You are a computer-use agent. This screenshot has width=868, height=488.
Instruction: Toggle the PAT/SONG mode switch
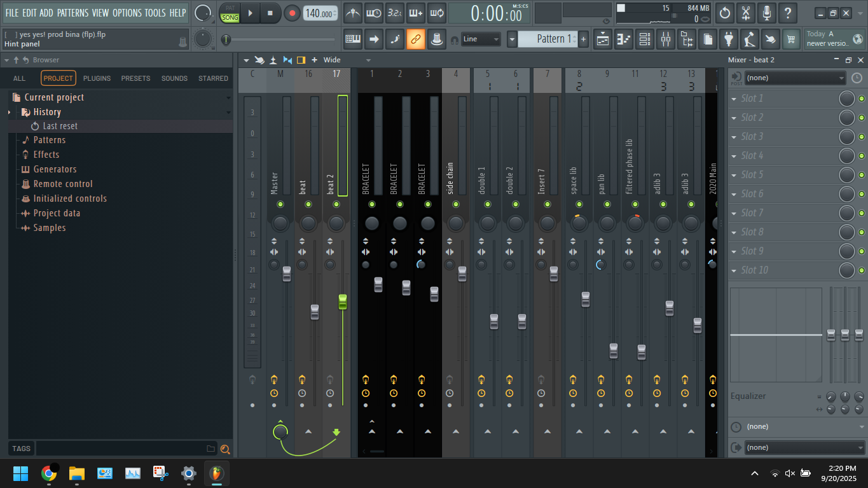point(230,13)
